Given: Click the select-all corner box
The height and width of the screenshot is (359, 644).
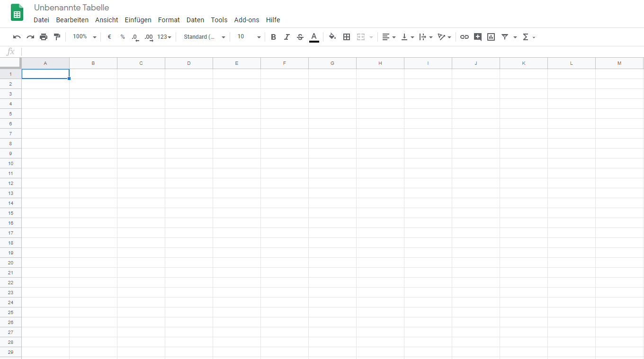Looking at the screenshot, I should tap(10, 63).
